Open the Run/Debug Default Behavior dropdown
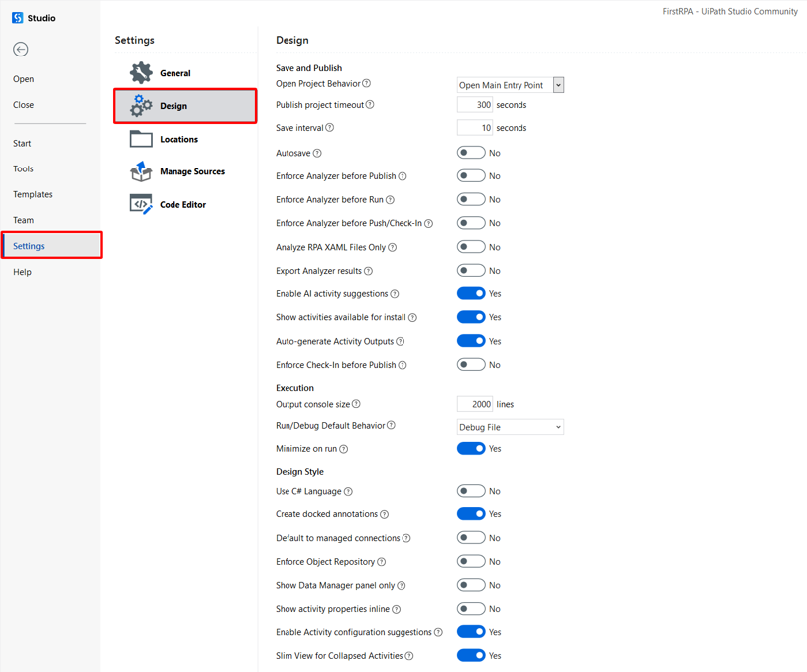 (511, 427)
